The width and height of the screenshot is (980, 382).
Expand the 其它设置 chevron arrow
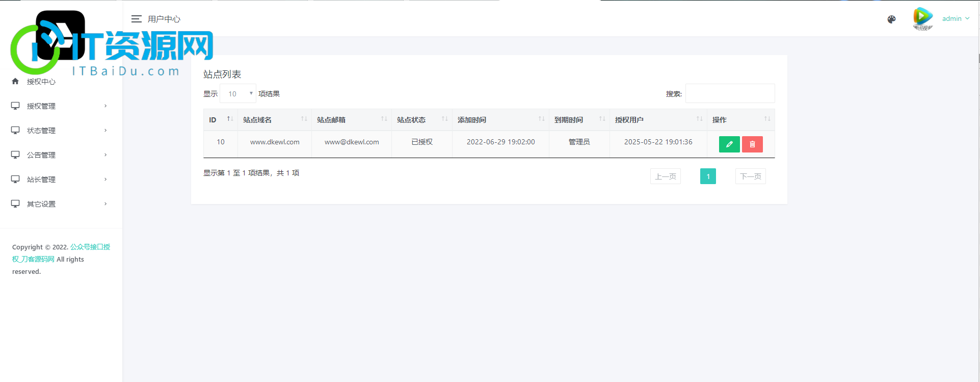coord(105,204)
